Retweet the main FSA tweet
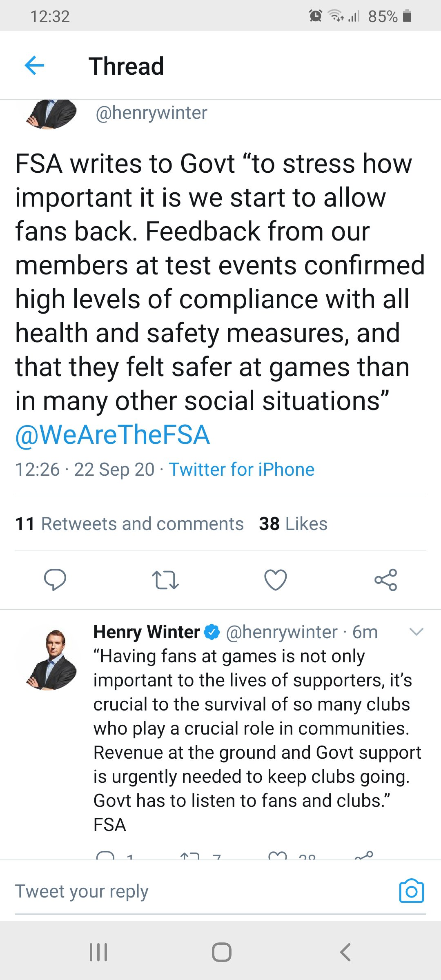The width and height of the screenshot is (441, 980). [x=165, y=580]
